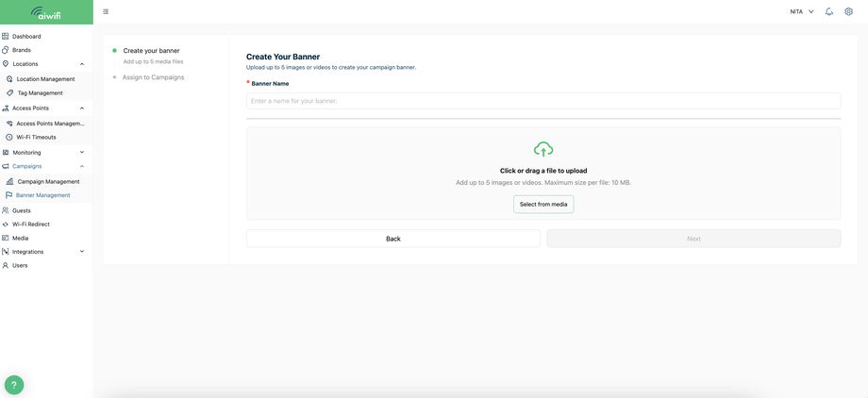Open the settings gear icon

click(848, 11)
